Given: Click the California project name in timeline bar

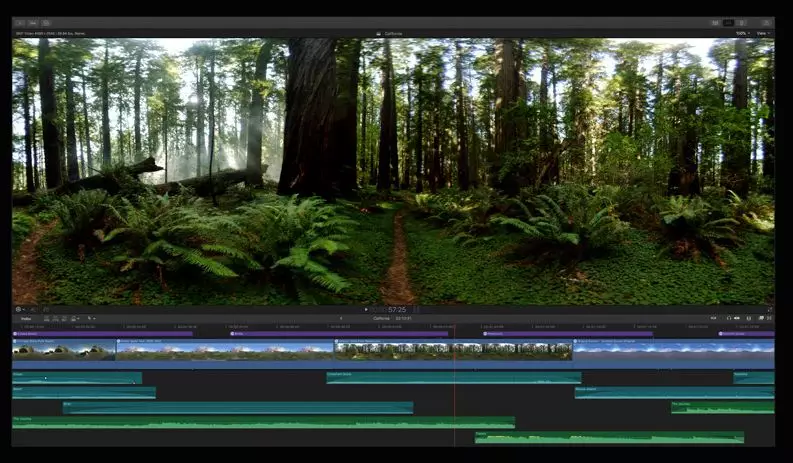Looking at the screenshot, I should [381, 318].
